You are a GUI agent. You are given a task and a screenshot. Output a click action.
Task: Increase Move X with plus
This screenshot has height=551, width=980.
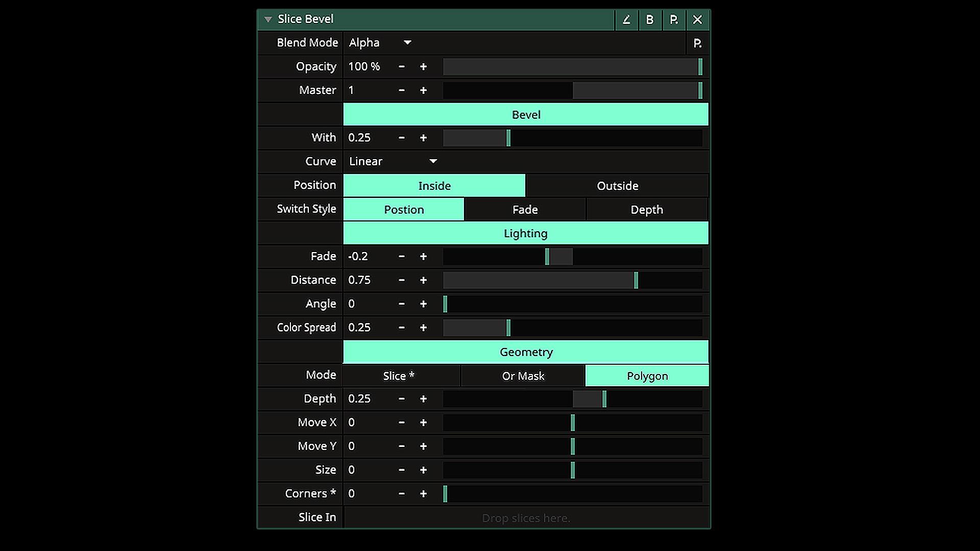pos(423,422)
